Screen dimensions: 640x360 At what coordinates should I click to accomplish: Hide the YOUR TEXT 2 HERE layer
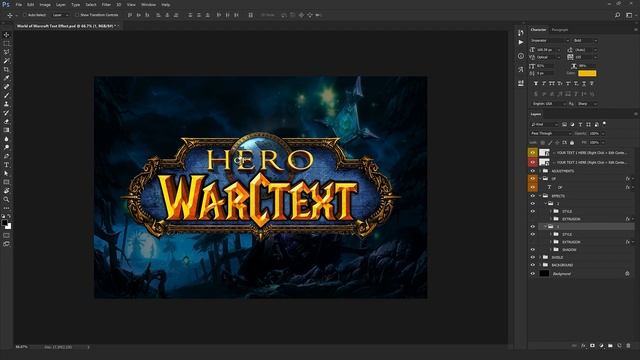[x=533, y=162]
